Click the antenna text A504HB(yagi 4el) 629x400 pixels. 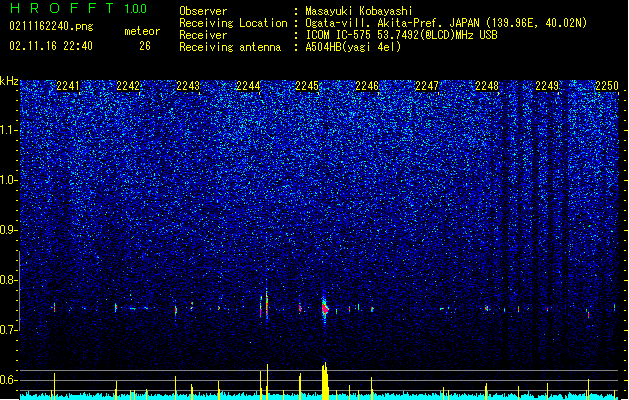coord(353,47)
